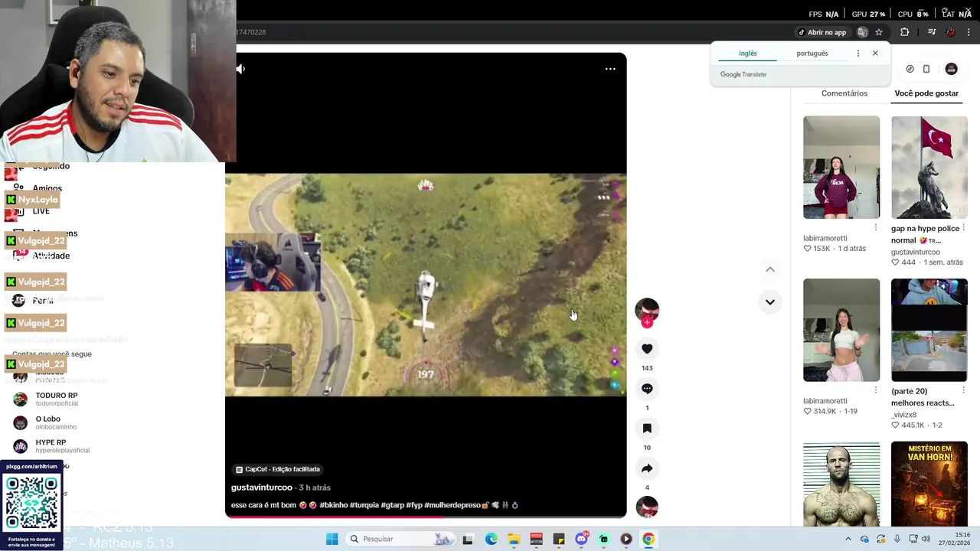Close the Google Translate popup
Viewport: 980px width, 551px height.
tap(875, 54)
